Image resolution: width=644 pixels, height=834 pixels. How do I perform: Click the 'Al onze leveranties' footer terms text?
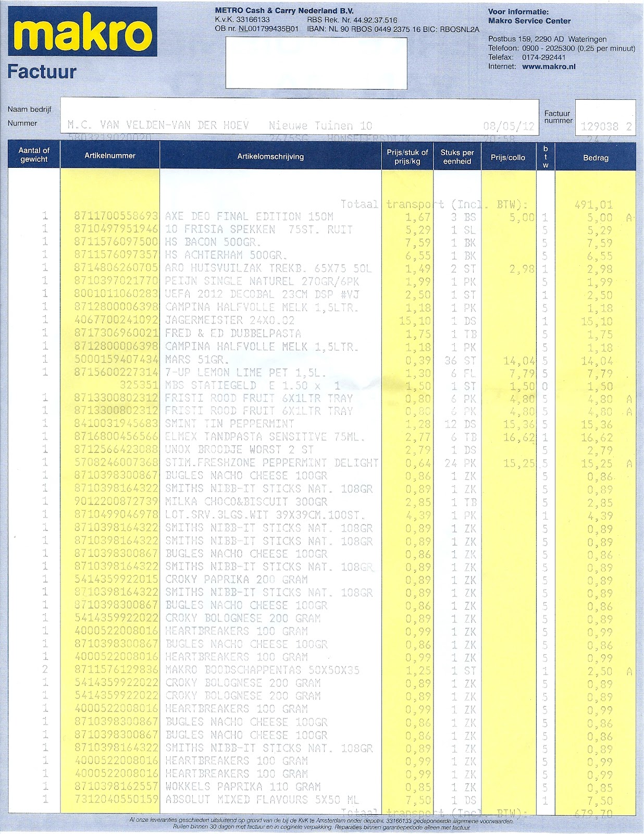(x=321, y=824)
